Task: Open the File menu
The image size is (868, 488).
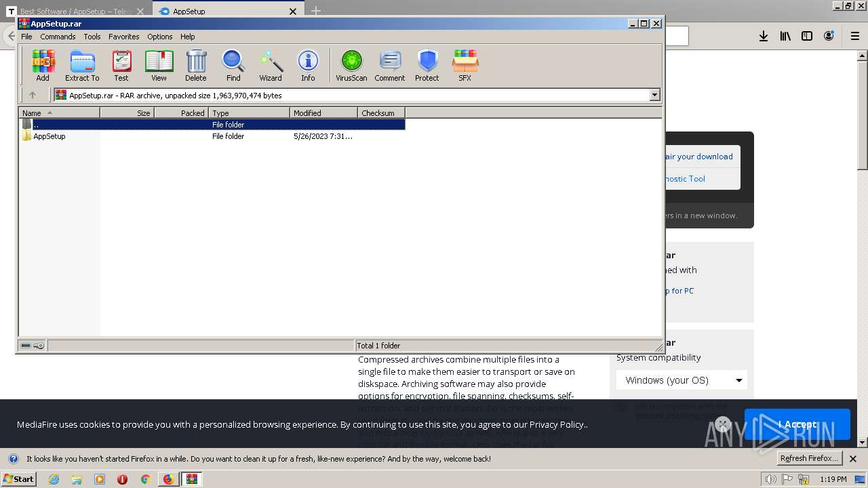Action: point(26,37)
